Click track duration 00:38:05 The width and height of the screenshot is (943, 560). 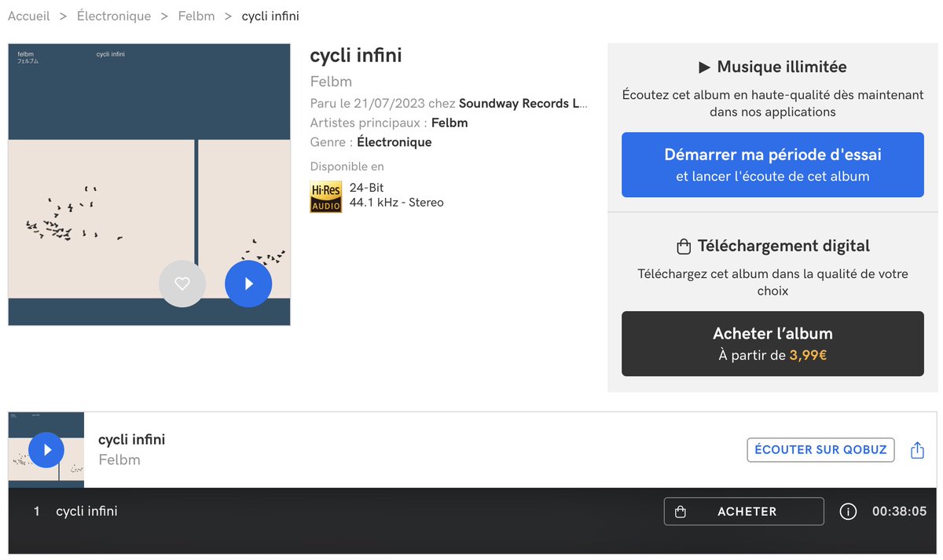[x=899, y=511]
